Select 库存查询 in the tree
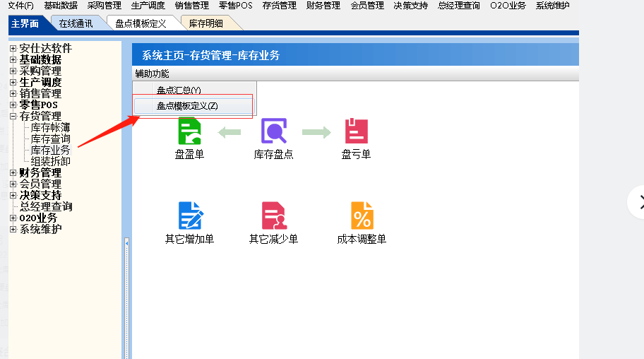The height and width of the screenshot is (359, 644). tap(51, 139)
